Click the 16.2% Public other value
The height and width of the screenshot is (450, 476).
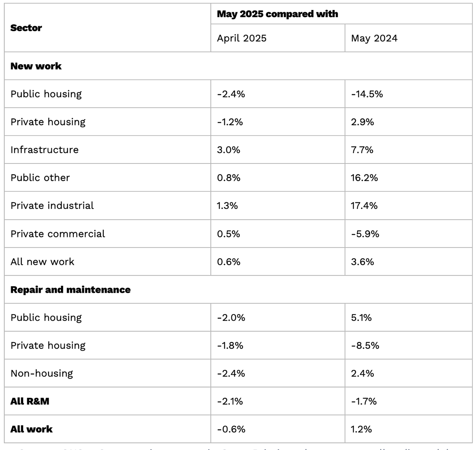tap(364, 178)
